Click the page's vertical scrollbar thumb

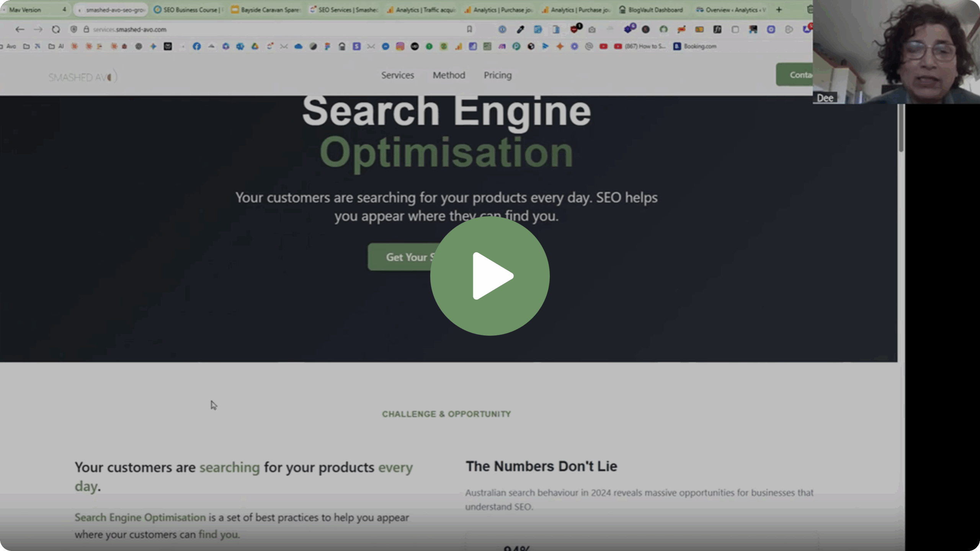pyautogui.click(x=901, y=128)
